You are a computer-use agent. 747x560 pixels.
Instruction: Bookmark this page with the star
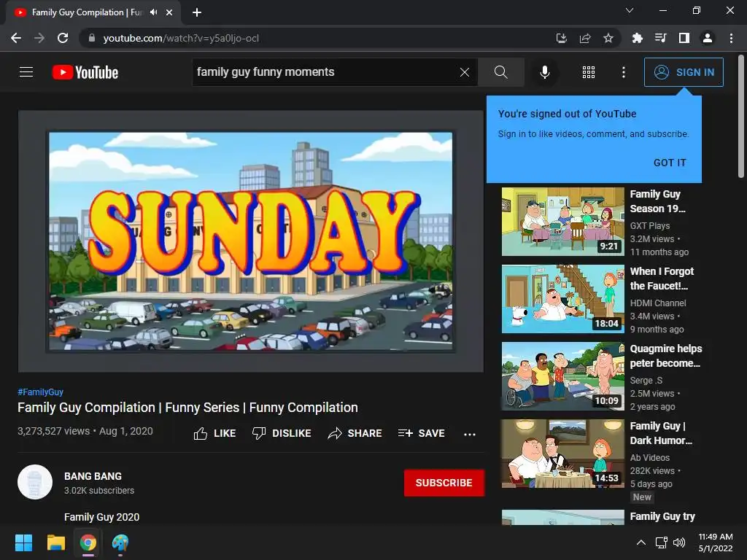coord(608,38)
